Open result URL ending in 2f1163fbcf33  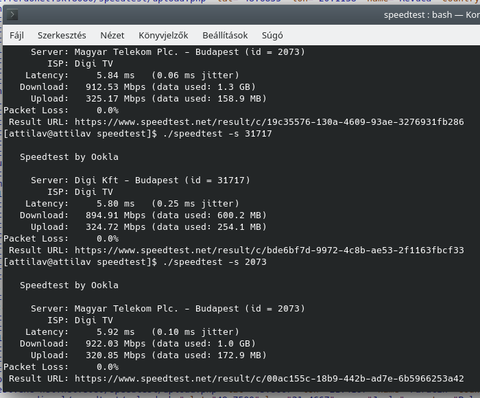coord(269,250)
